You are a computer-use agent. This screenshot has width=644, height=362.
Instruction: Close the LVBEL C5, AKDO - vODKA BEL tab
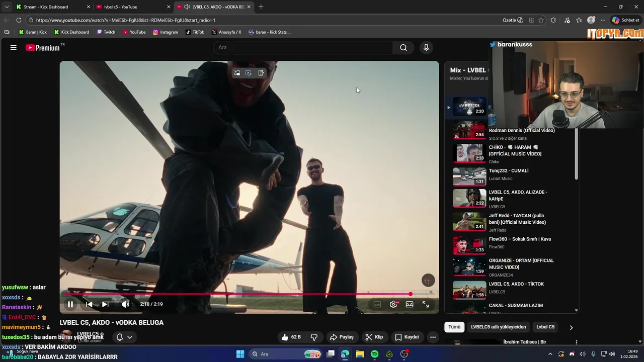pyautogui.click(x=249, y=7)
